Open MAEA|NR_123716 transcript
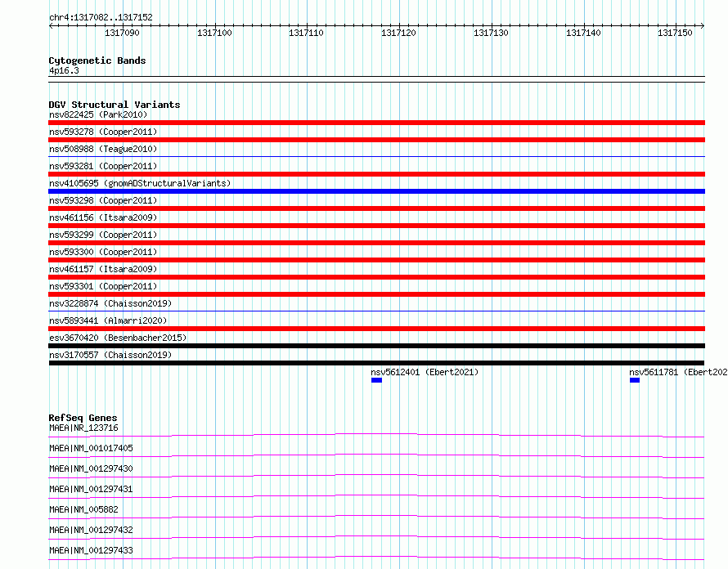728x569 pixels. coord(83,428)
